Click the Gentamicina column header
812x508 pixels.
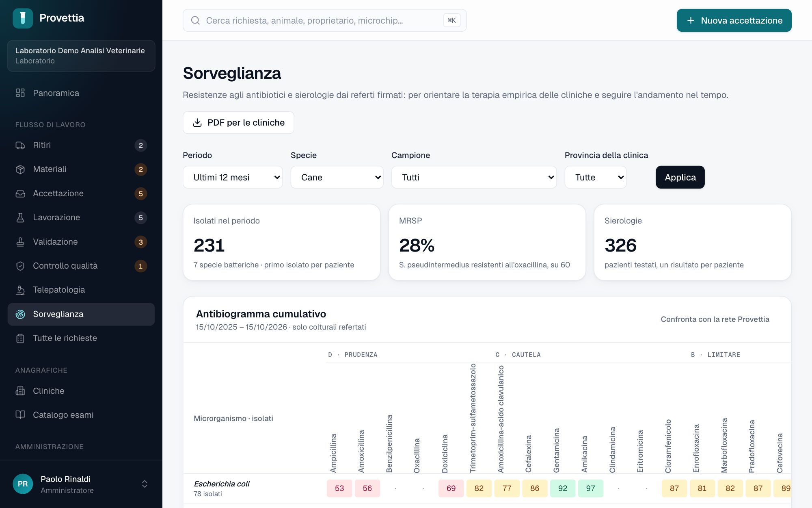point(556,450)
